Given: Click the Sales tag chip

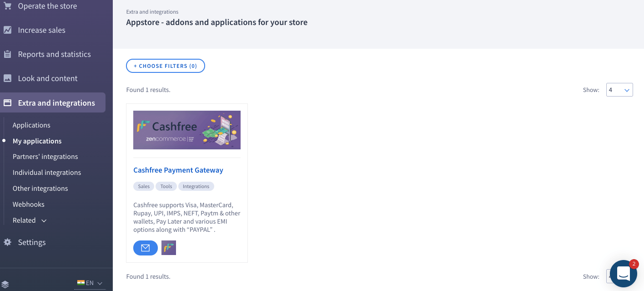Looking at the screenshot, I should point(144,186).
